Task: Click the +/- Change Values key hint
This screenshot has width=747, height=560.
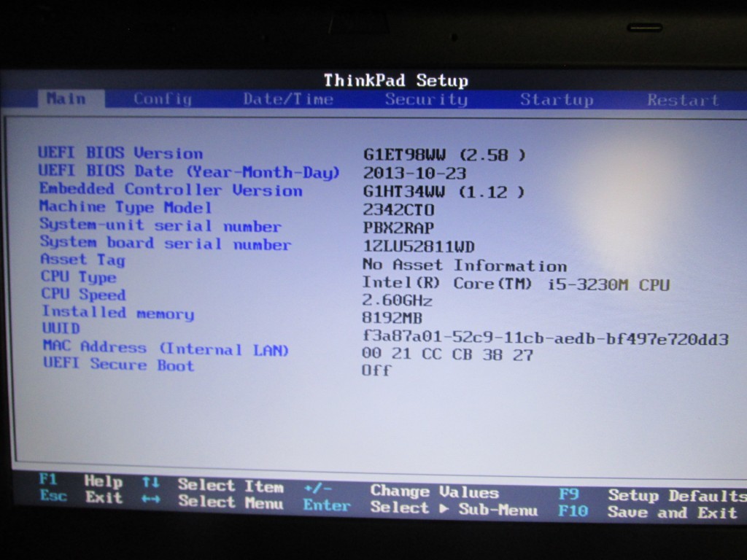Action: point(317,487)
